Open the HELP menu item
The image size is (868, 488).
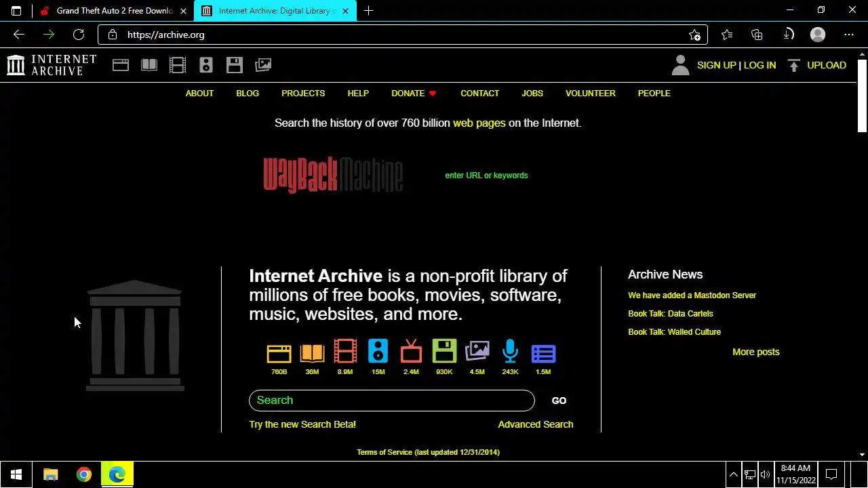pos(358,94)
